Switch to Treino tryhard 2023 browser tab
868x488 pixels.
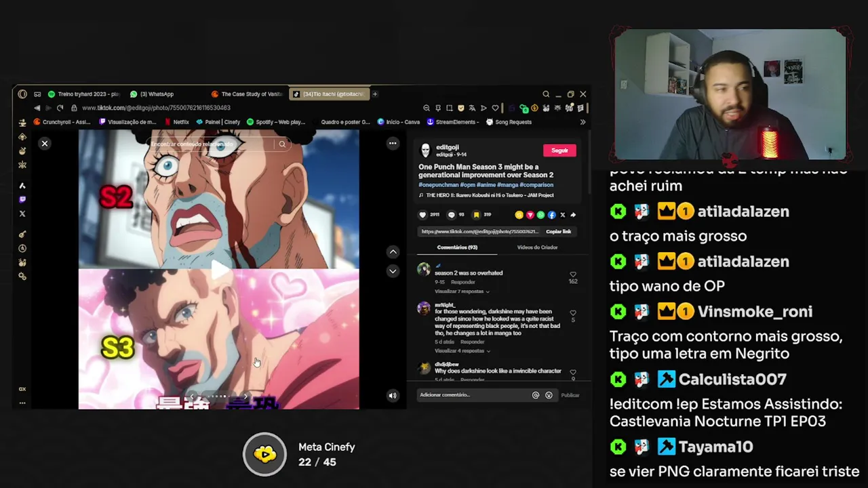coord(83,94)
